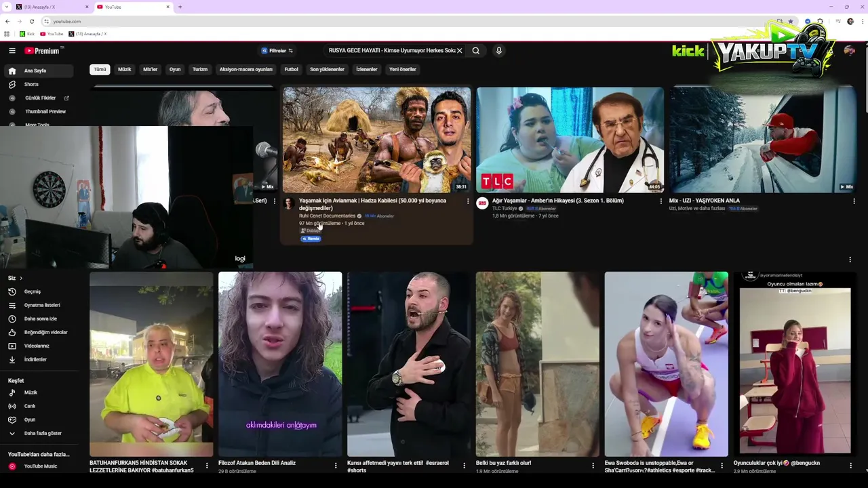The image size is (868, 488).
Task: Reload the page with browser refresh button
Action: tap(31, 21)
